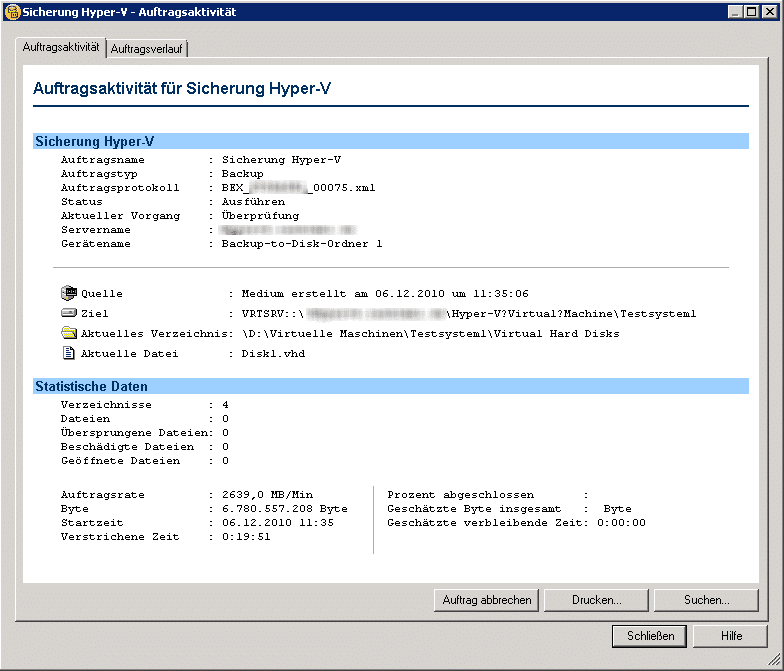The height and width of the screenshot is (671, 784).
Task: Maximize the Auftragsaktivität window
Action: pos(752,12)
